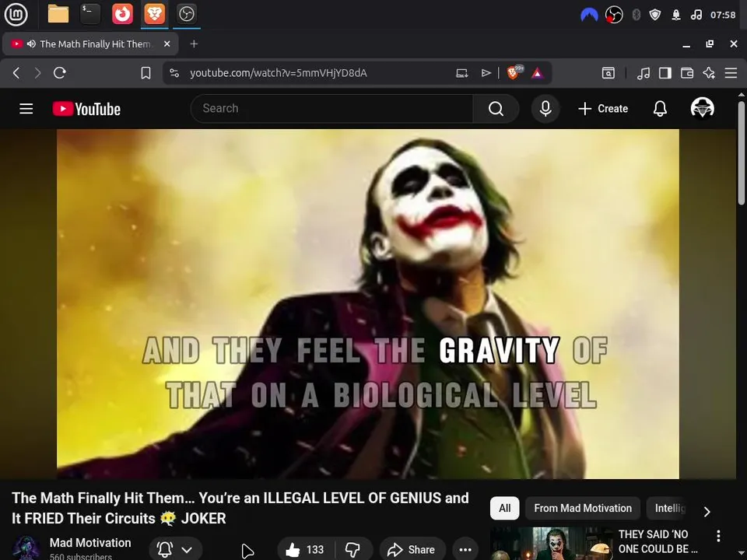Open the Linux Mint start menu
This screenshot has width=747, height=560.
coord(16,14)
